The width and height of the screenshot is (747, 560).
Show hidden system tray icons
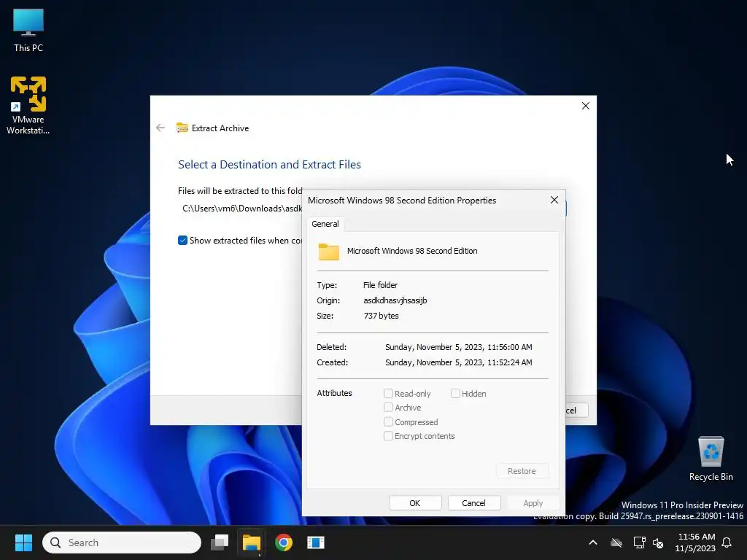[593, 542]
